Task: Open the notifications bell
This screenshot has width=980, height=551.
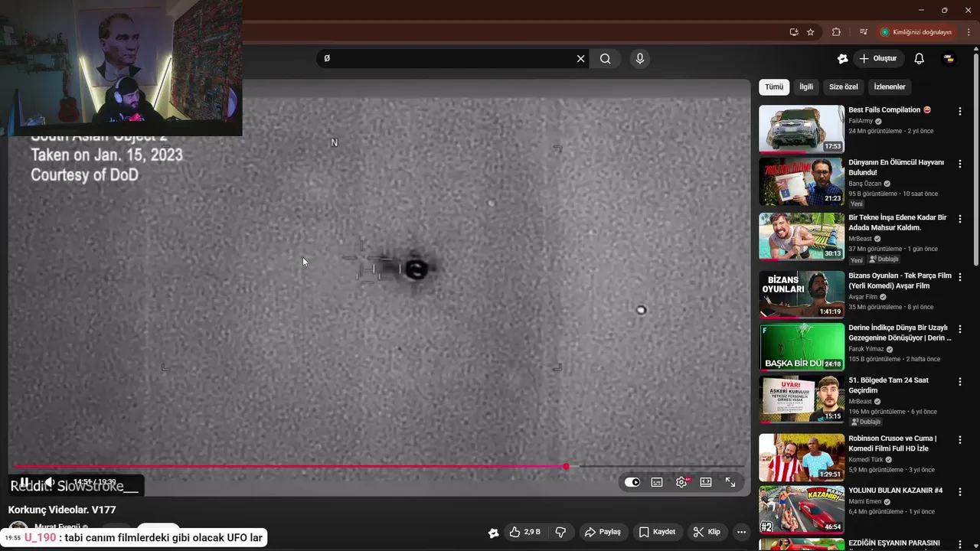Action: point(920,59)
